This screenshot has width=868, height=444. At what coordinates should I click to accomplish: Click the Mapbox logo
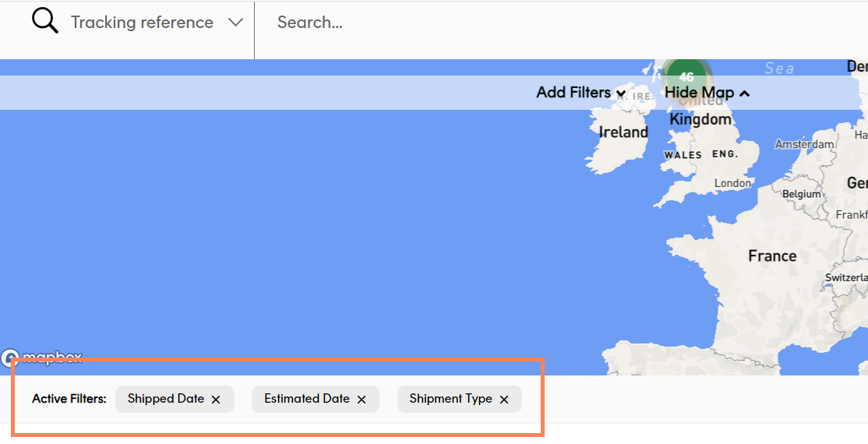click(x=43, y=358)
